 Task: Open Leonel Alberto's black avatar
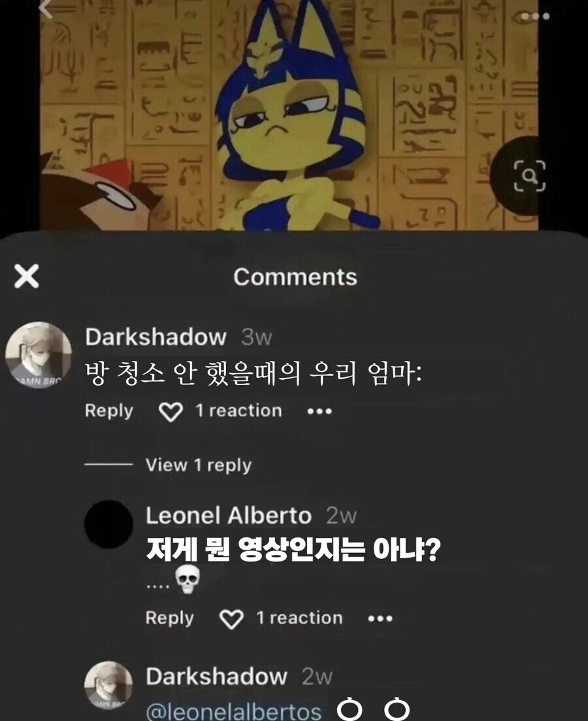tap(108, 524)
